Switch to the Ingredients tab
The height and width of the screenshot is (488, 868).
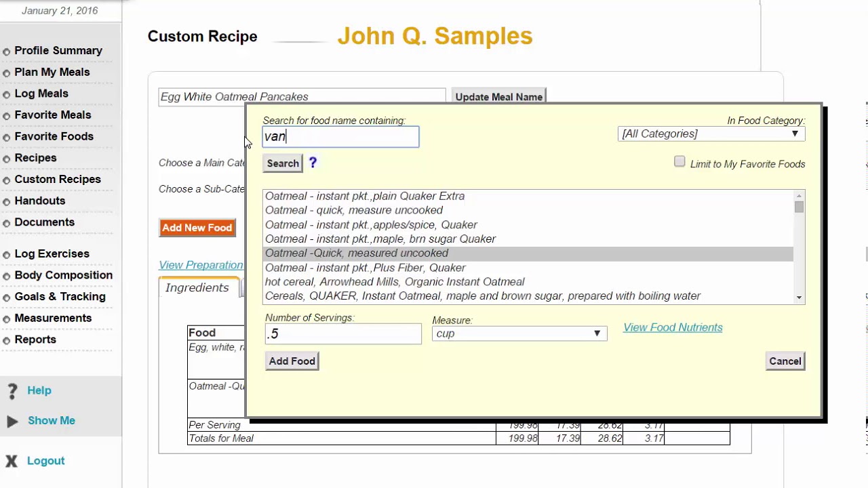197,288
